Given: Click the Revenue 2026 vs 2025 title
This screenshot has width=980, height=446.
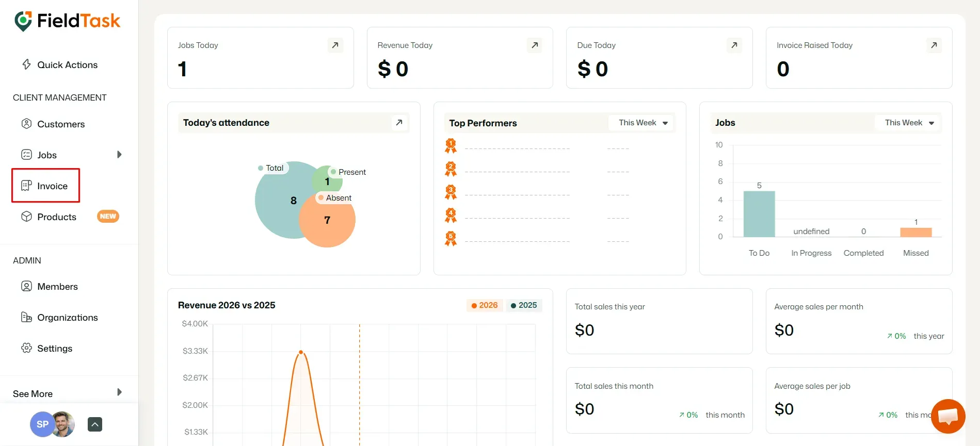Looking at the screenshot, I should [x=227, y=305].
